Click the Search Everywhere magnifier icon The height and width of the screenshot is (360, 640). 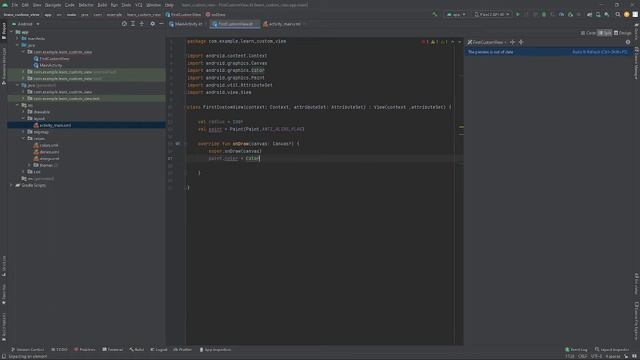618,14
